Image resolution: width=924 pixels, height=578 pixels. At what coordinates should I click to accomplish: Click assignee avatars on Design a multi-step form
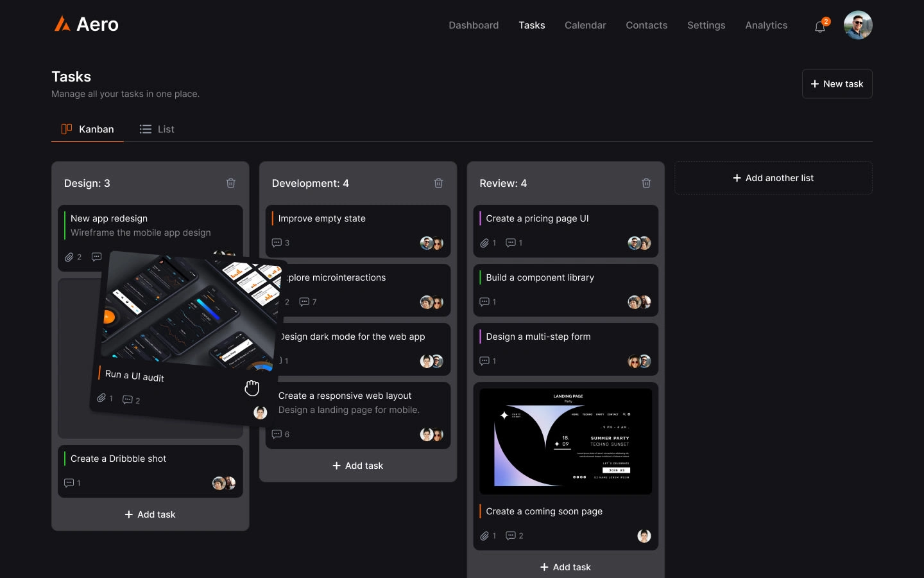(x=640, y=361)
